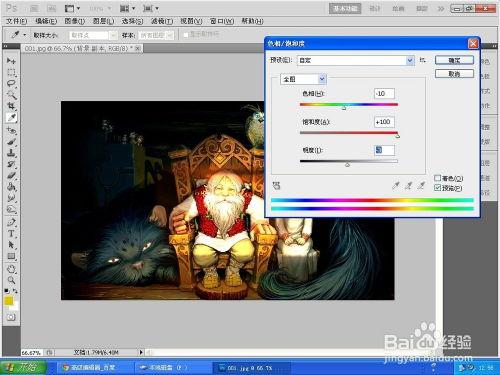
Task: Select the Zoom tool in toolbox
Action: (x=11, y=280)
